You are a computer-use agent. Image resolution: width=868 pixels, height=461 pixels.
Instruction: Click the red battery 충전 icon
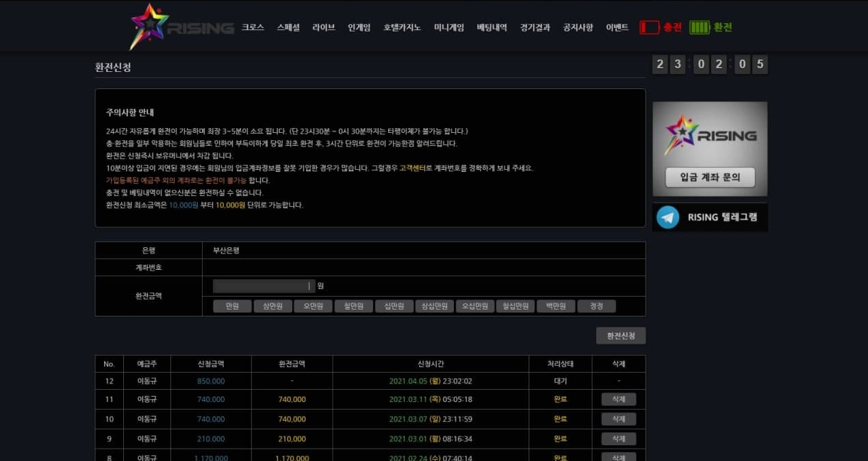pos(649,27)
